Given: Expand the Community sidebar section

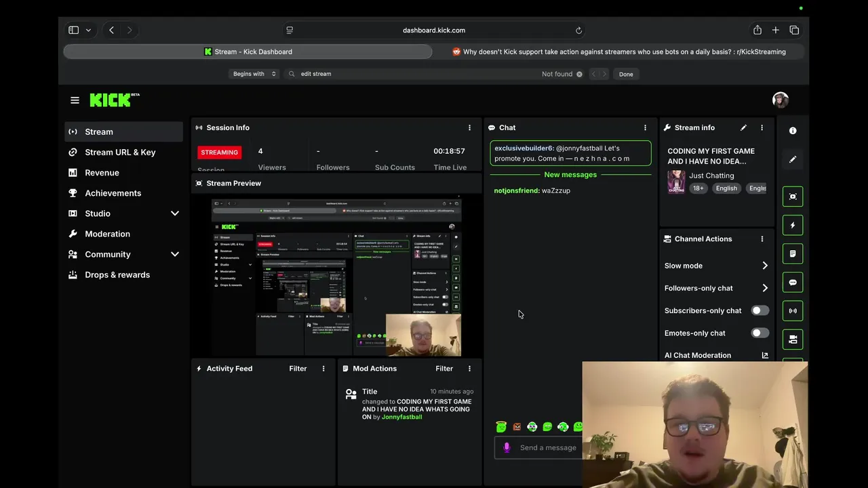Looking at the screenshot, I should [x=175, y=254].
